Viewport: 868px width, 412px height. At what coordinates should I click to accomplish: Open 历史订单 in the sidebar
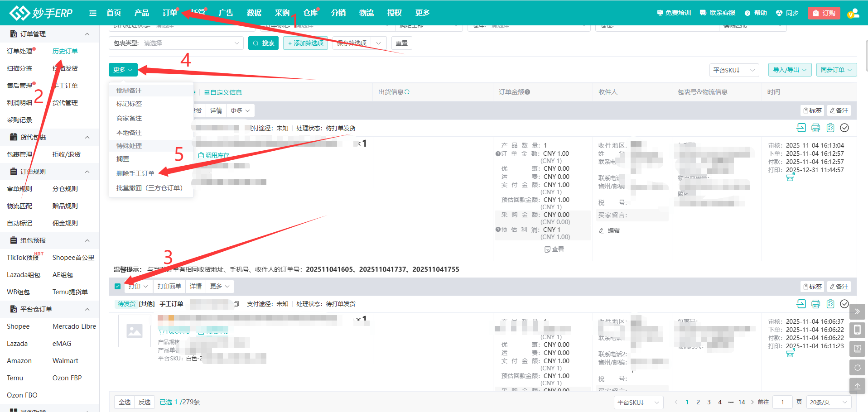[x=65, y=51]
